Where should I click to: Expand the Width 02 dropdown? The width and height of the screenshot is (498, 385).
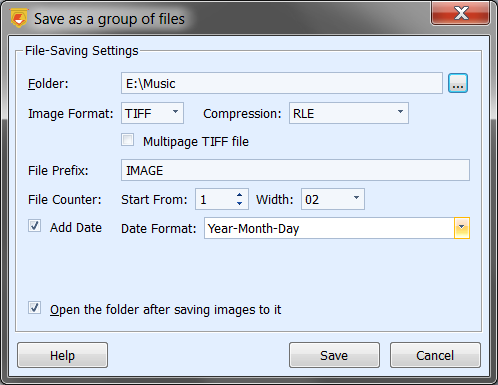click(x=333, y=199)
